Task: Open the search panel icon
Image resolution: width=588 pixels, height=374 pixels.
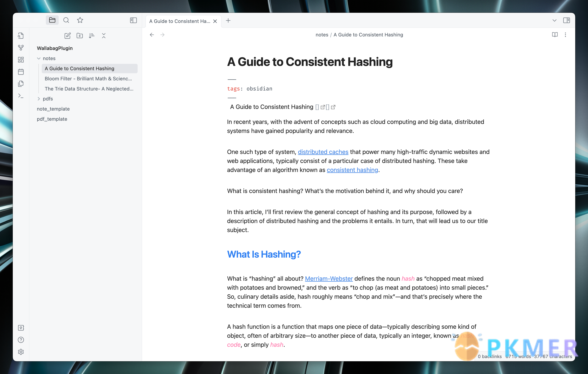Action: click(x=66, y=20)
